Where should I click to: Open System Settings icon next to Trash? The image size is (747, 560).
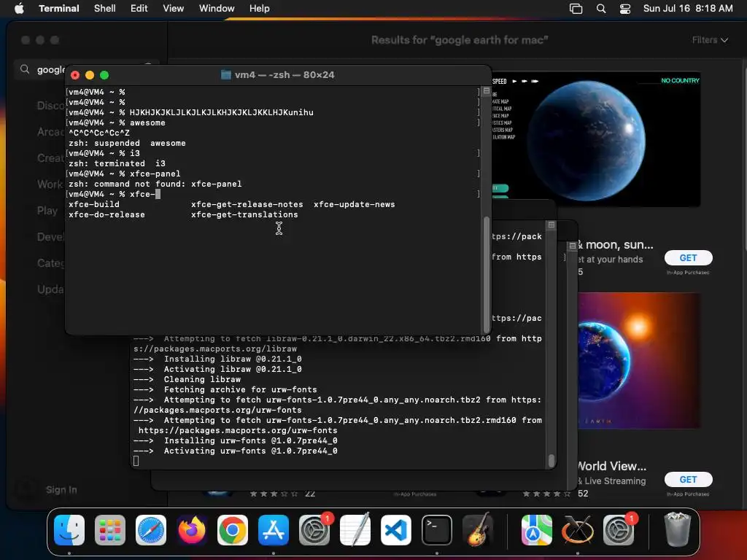pyautogui.click(x=619, y=530)
